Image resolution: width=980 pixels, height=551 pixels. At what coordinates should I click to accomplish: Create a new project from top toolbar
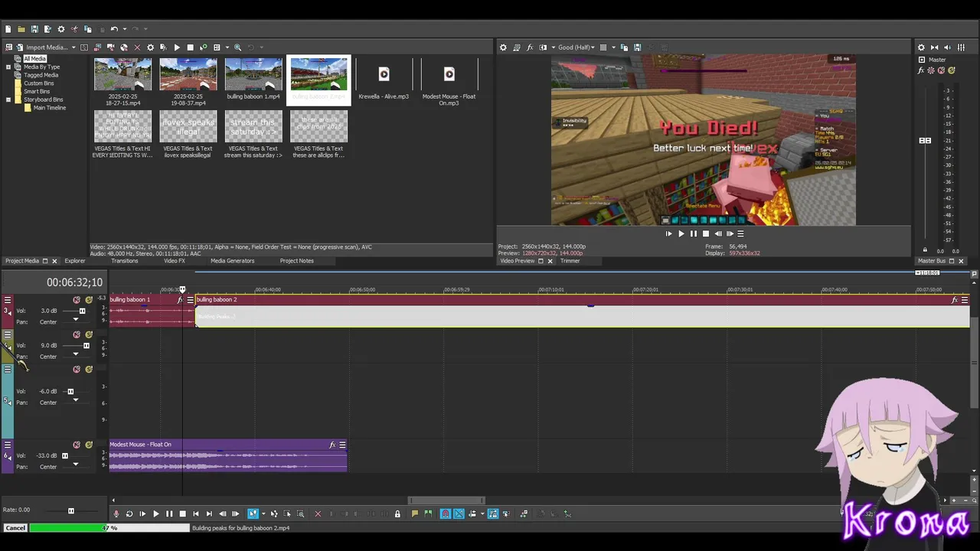[8, 29]
